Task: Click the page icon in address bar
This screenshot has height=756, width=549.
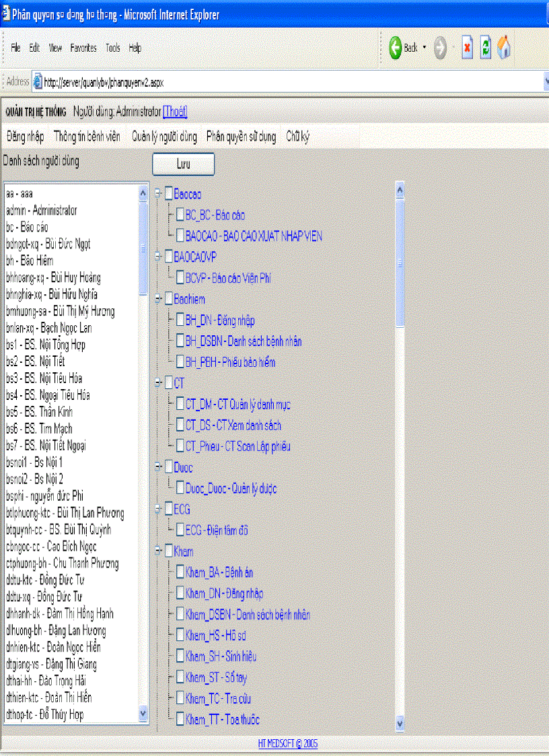Action: pos(38,82)
